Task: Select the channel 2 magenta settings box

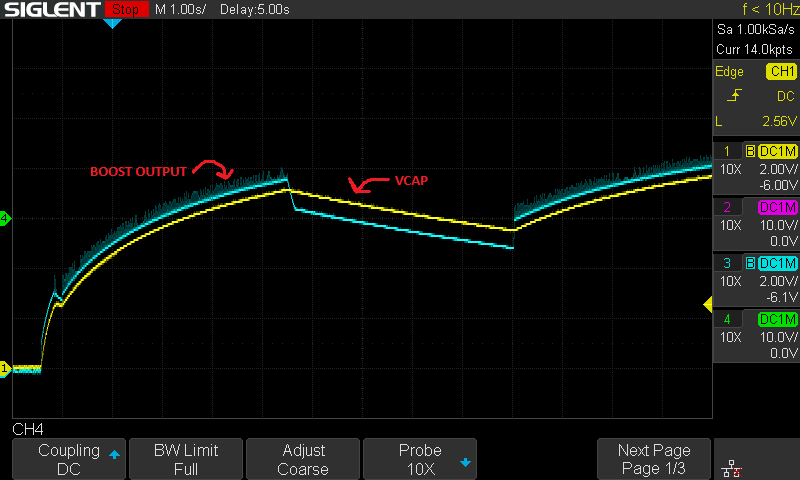Action: point(756,223)
